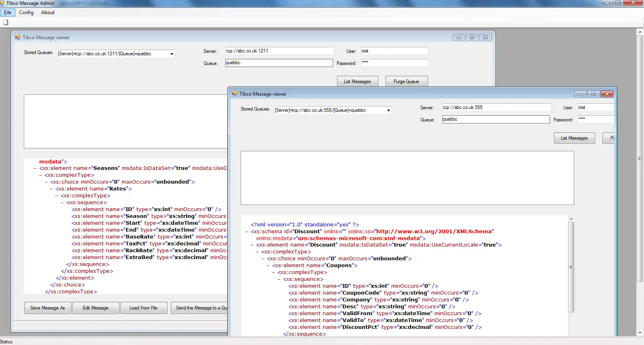Image resolution: width=644 pixels, height=345 pixels.
Task: Click the CouponCode element line
Action: (383, 293)
